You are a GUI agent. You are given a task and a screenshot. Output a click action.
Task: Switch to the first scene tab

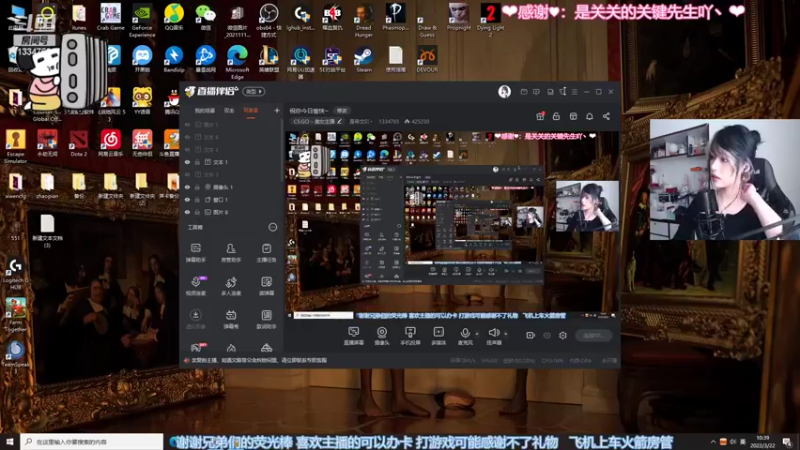point(205,111)
